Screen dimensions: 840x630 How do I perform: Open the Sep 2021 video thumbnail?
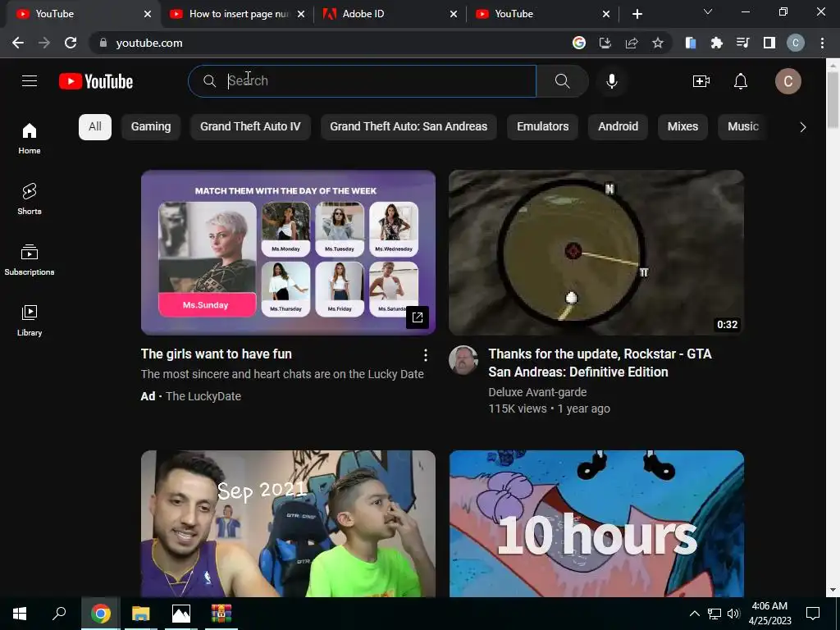tap(288, 523)
